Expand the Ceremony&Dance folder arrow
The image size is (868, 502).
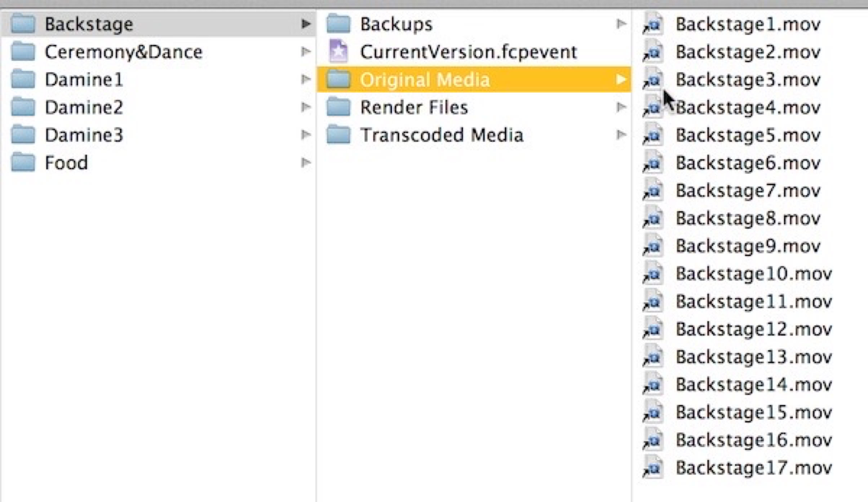tap(306, 52)
